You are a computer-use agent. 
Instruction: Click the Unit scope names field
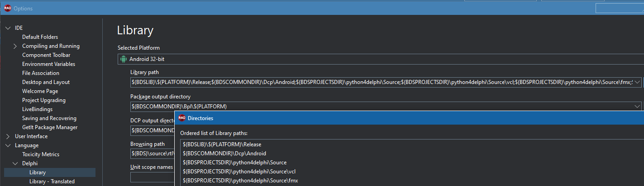(x=153, y=177)
